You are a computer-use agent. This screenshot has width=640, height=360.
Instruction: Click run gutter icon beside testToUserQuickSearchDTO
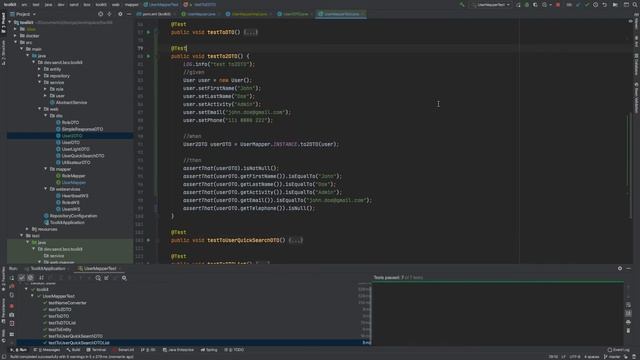point(149,240)
